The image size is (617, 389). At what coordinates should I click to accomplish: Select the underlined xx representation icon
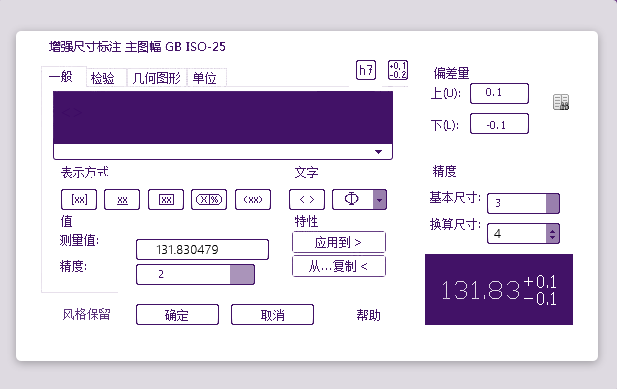122,199
